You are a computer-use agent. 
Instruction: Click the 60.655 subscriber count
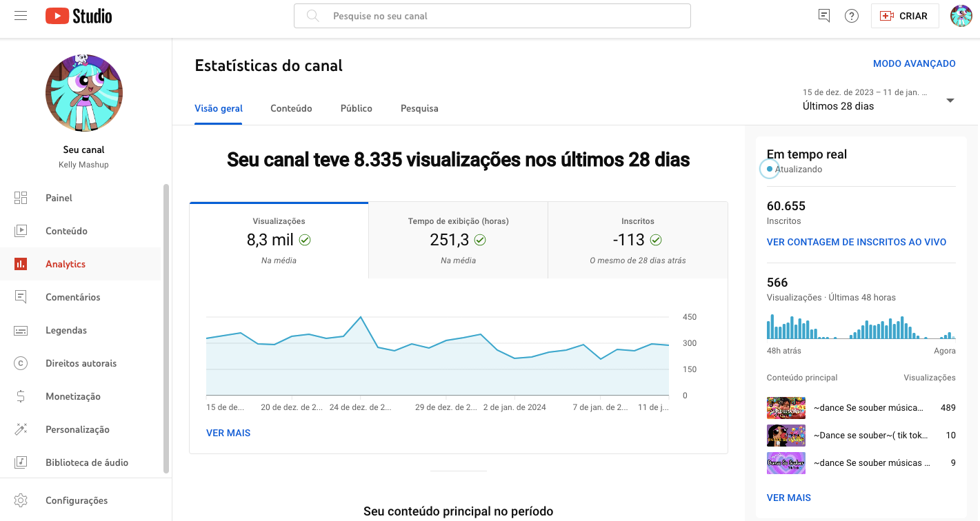786,206
